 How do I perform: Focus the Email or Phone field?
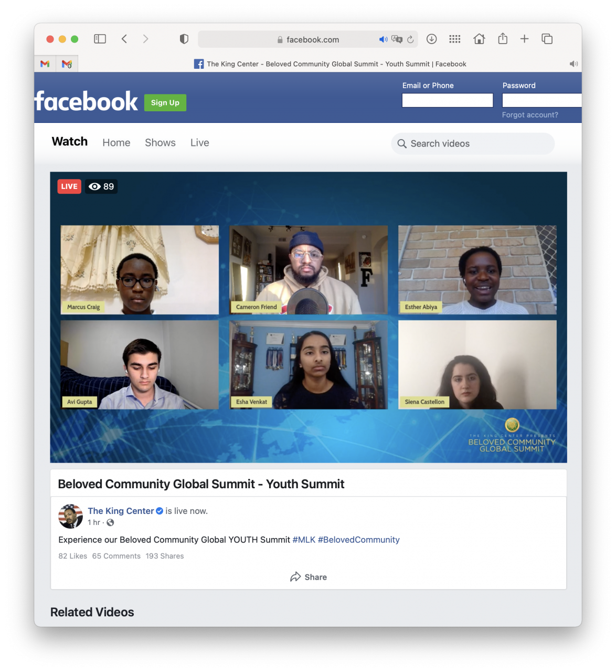[x=448, y=100]
